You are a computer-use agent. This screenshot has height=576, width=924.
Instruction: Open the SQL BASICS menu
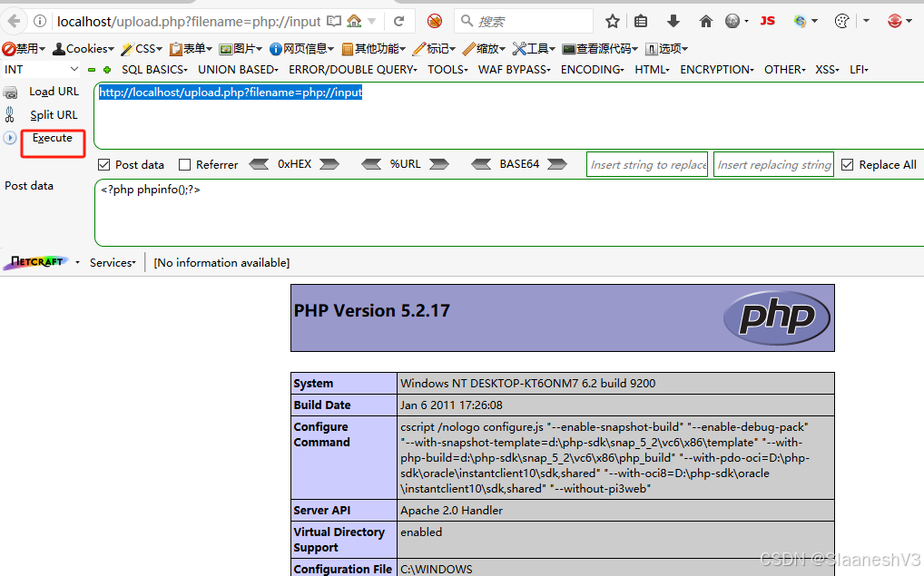click(x=154, y=70)
